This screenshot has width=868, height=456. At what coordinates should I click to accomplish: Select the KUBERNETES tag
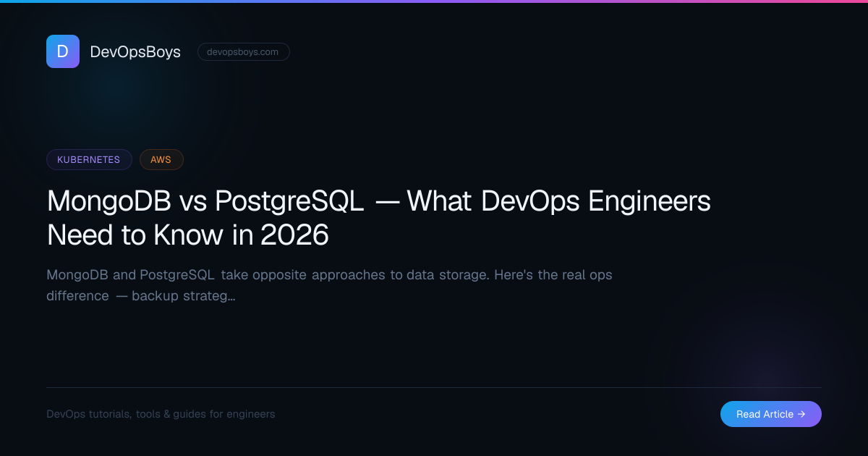pyautogui.click(x=89, y=159)
